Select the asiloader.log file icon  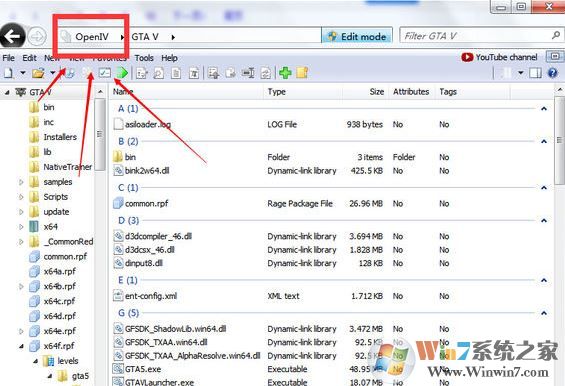click(118, 124)
